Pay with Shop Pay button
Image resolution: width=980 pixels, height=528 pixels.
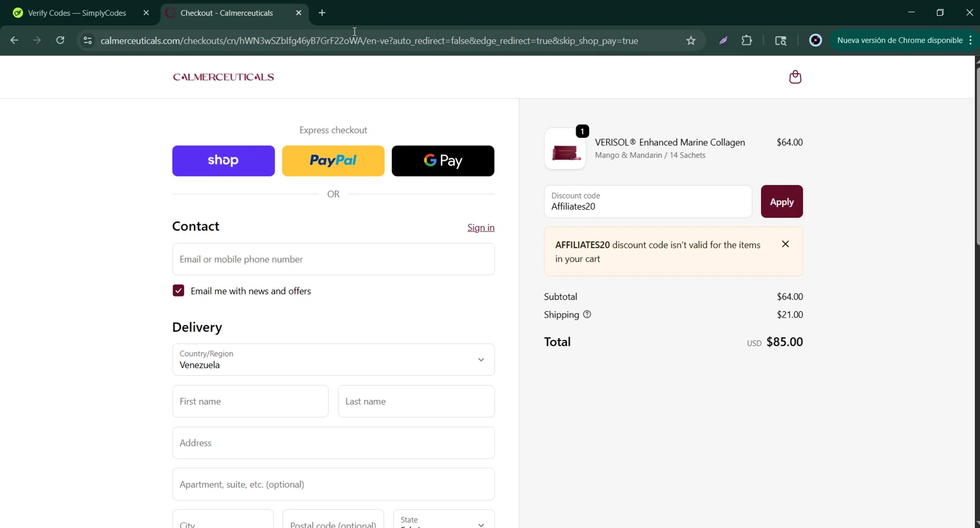click(223, 161)
